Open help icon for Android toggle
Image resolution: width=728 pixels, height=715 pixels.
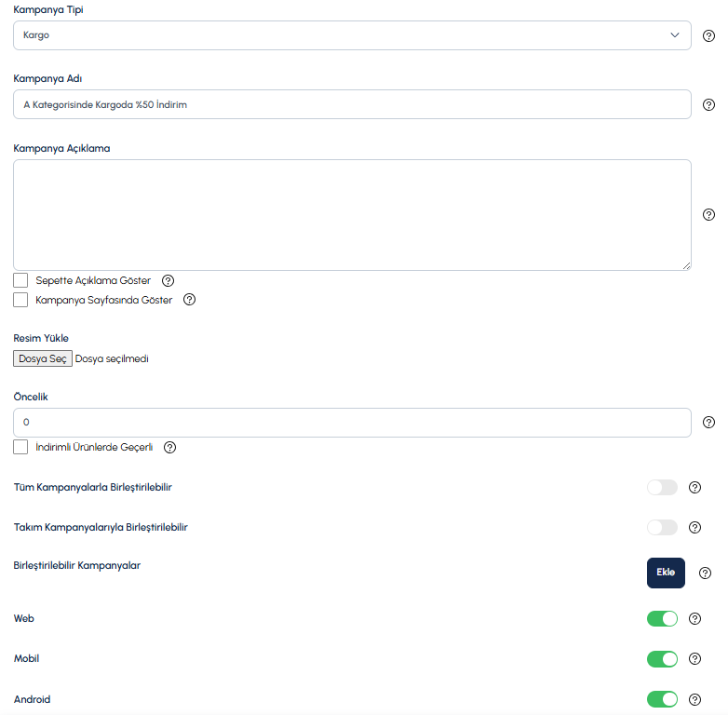(694, 700)
